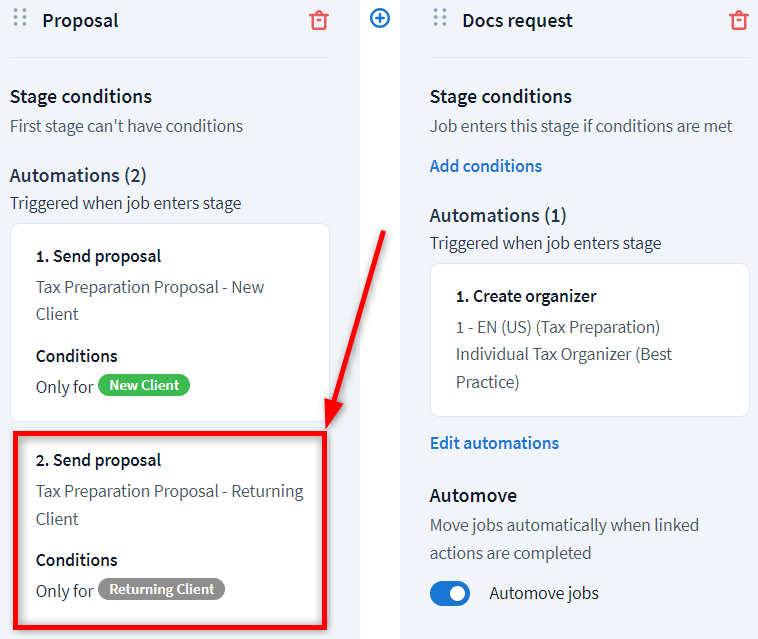Image resolution: width=758 pixels, height=639 pixels.
Task: Click the 'Automations (1)' heading
Action: click(498, 216)
